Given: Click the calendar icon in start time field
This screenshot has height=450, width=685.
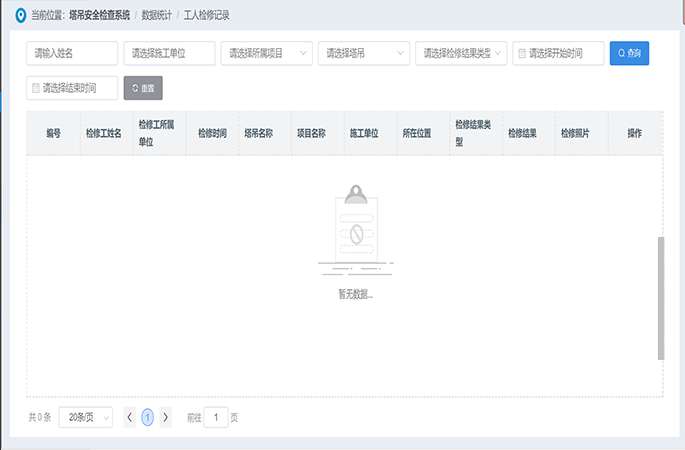Looking at the screenshot, I should (x=522, y=53).
